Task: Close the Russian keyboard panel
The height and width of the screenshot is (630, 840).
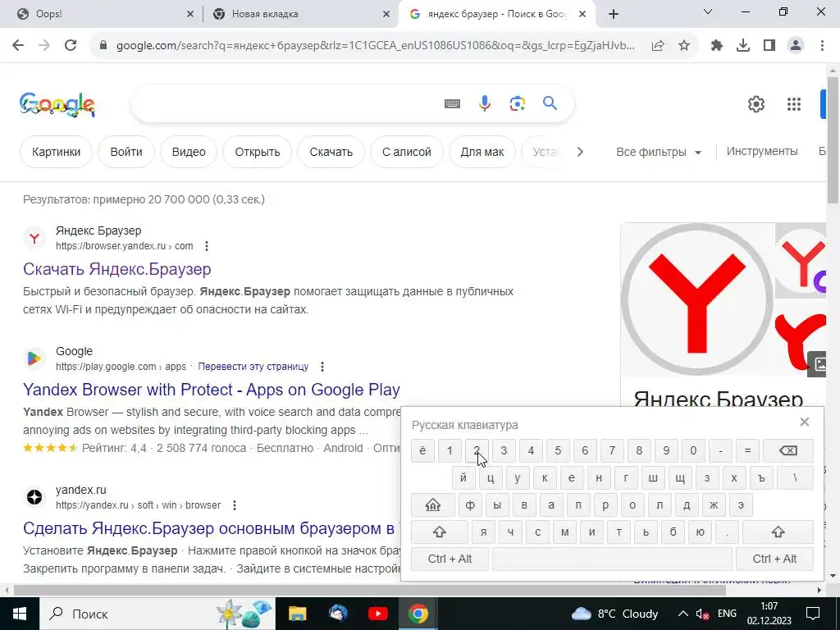Action: [804, 422]
